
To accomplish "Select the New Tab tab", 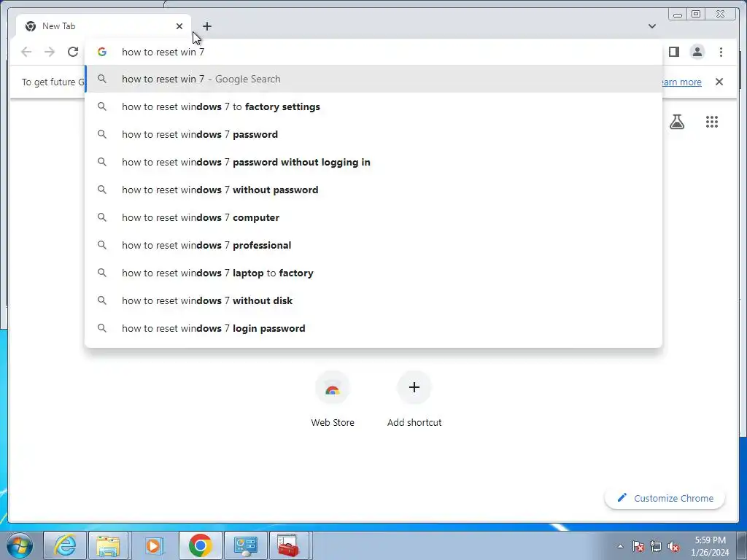I will point(104,26).
